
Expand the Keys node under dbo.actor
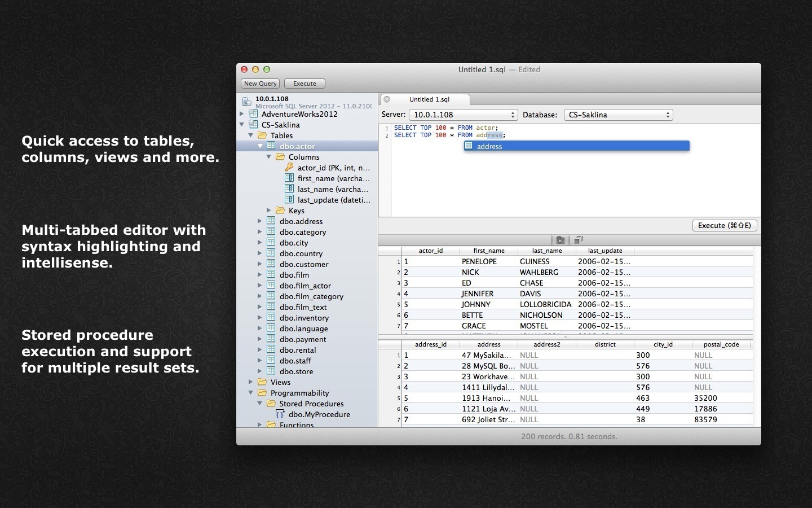[268, 210]
